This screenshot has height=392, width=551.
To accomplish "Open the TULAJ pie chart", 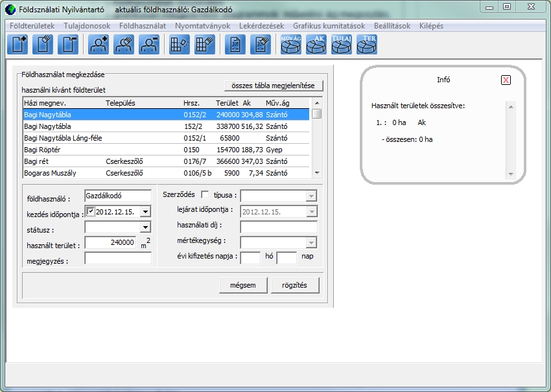I will tap(342, 44).
